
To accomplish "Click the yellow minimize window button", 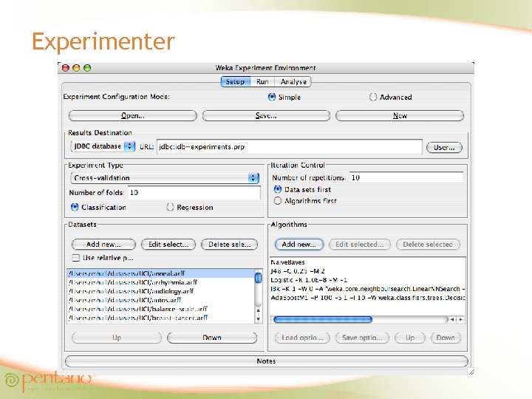I will click(x=76, y=68).
